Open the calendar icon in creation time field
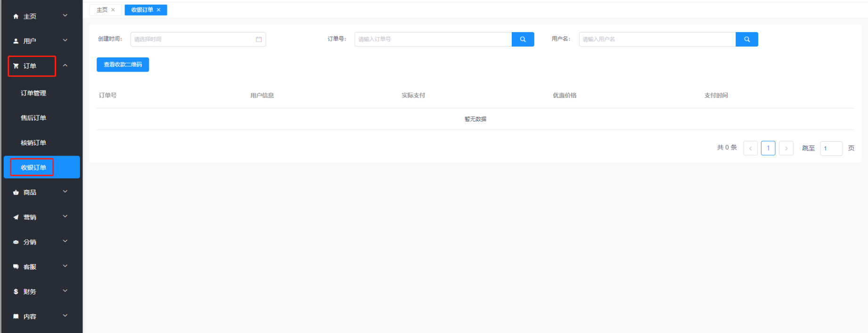Viewport: 868px width, 333px height. [259, 40]
